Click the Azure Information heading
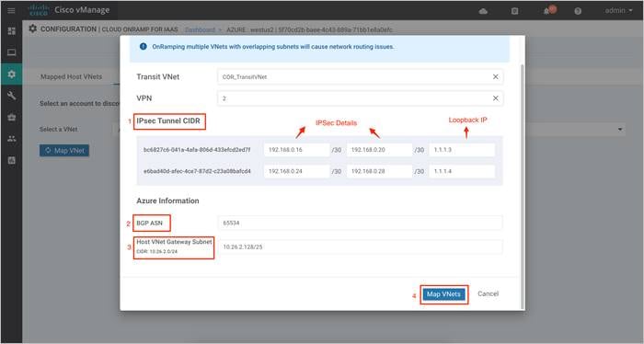The width and height of the screenshot is (644, 344). (167, 201)
